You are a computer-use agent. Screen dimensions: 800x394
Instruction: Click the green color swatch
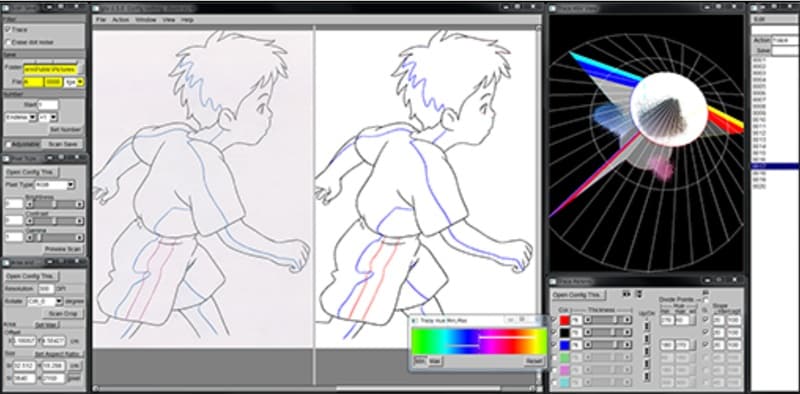coord(565,358)
